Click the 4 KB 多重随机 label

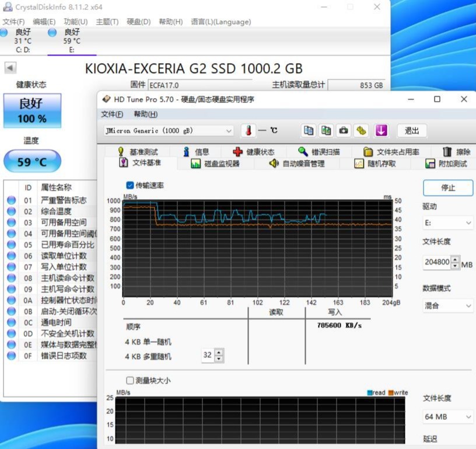pos(148,356)
